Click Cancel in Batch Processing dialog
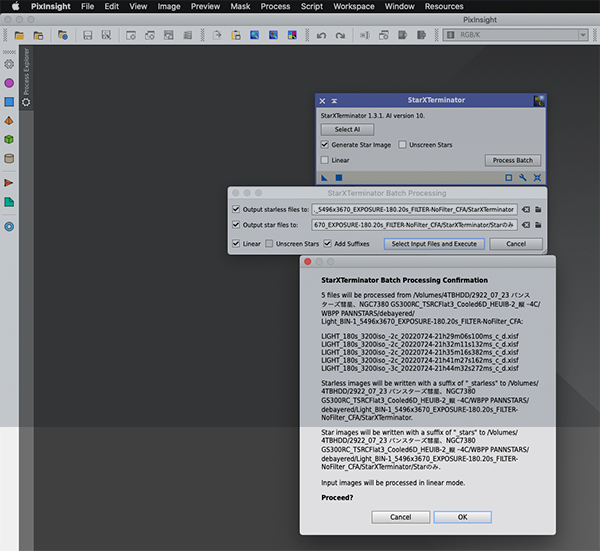600x551 pixels. coord(516,244)
